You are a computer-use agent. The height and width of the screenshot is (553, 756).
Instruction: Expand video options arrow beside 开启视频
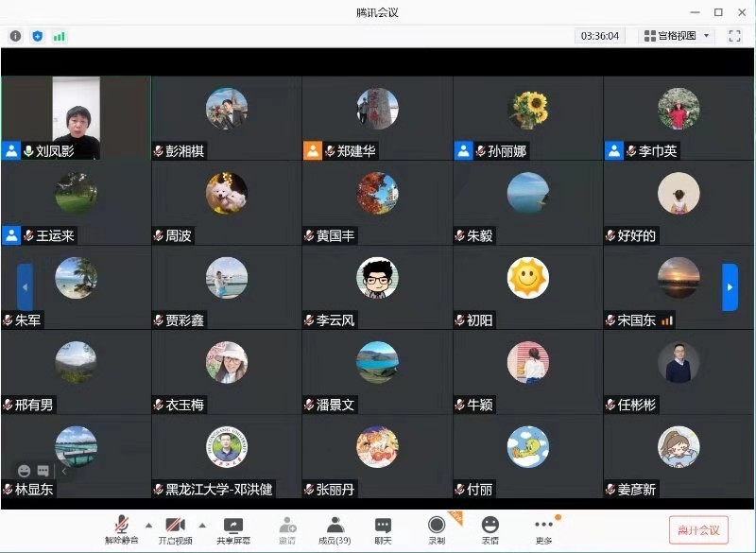click(x=202, y=525)
